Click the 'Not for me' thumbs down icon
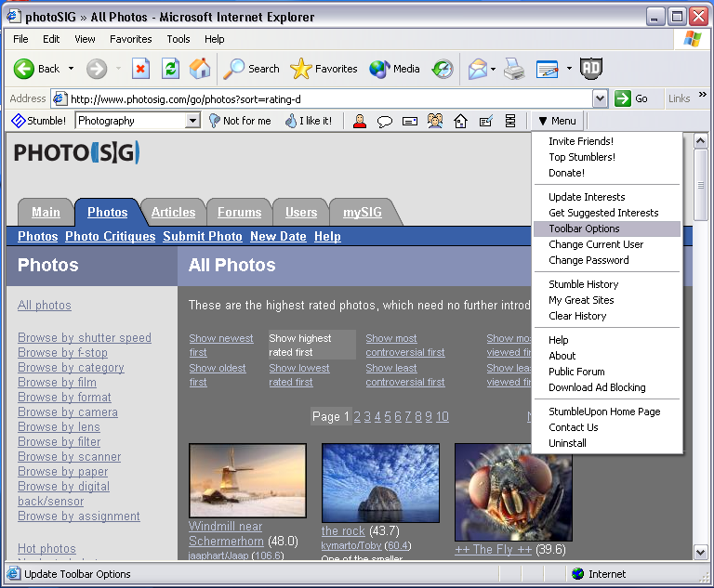This screenshot has height=588, width=714. (x=214, y=121)
